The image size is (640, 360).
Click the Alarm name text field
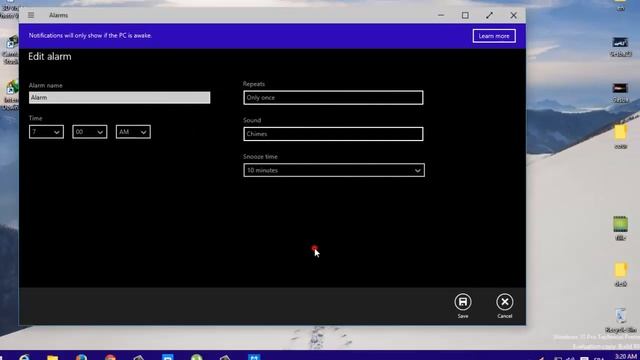click(x=120, y=98)
